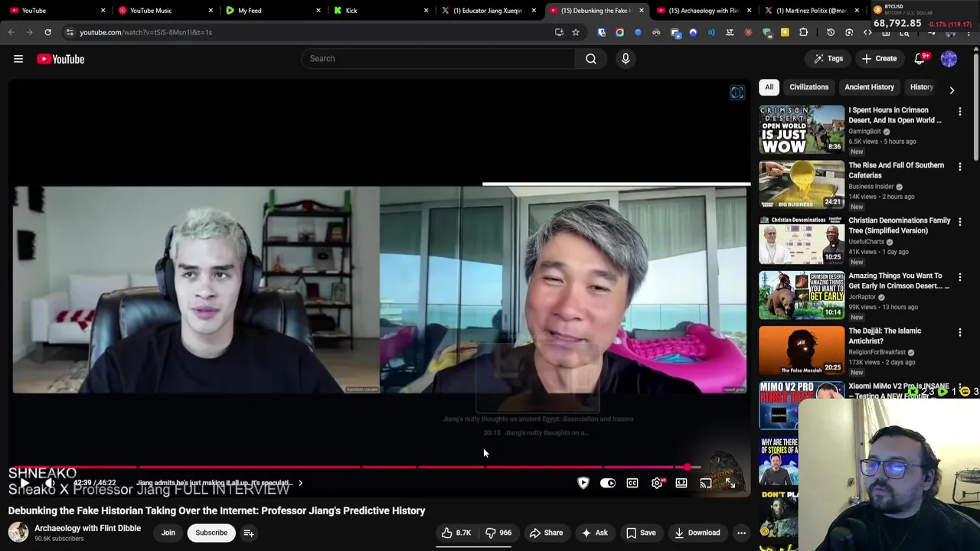Open the Tags extension button

coord(828,59)
